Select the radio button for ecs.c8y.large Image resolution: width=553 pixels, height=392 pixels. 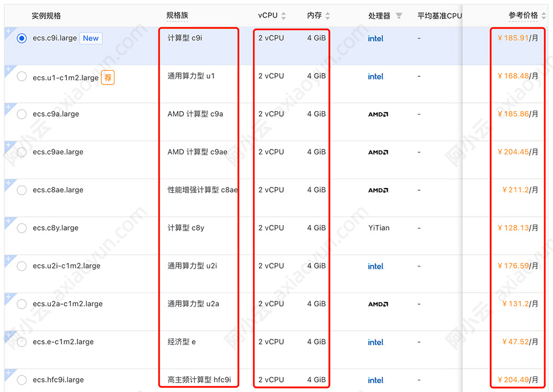[x=21, y=228]
